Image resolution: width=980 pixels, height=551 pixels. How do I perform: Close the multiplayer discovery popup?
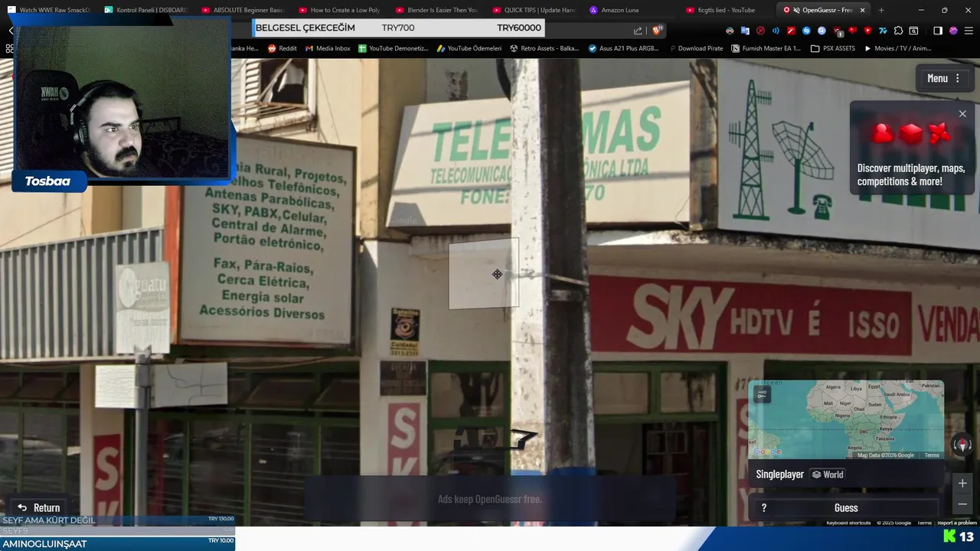[x=962, y=114]
